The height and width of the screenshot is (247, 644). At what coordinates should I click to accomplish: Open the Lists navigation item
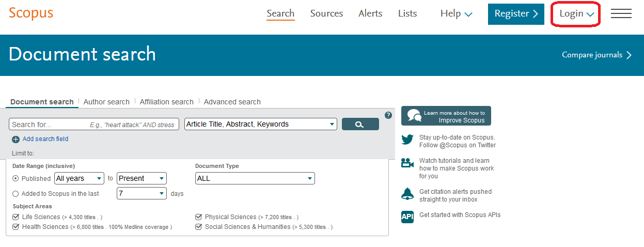click(x=407, y=13)
